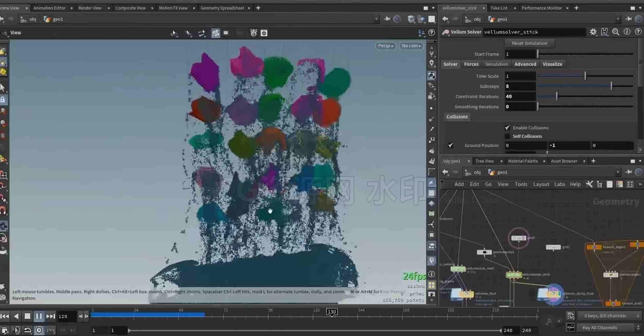Image resolution: width=644 pixels, height=336 pixels.
Task: Open the Advanced tab
Action: click(x=525, y=64)
